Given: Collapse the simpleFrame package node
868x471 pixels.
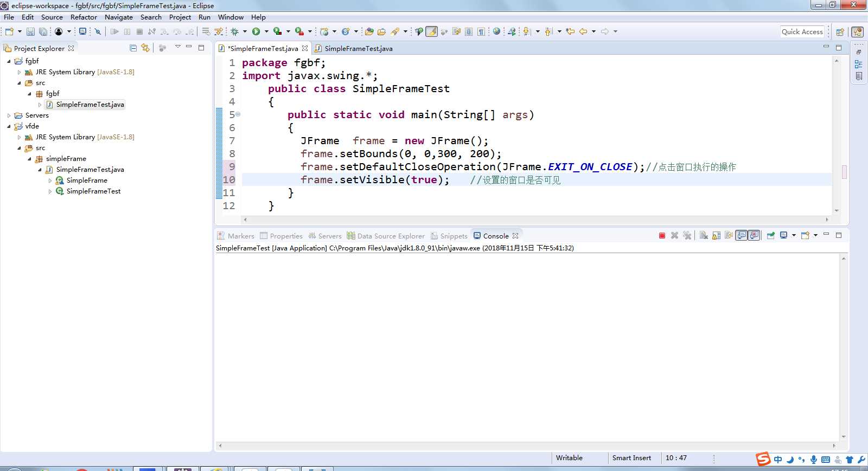Looking at the screenshot, I should 29,159.
